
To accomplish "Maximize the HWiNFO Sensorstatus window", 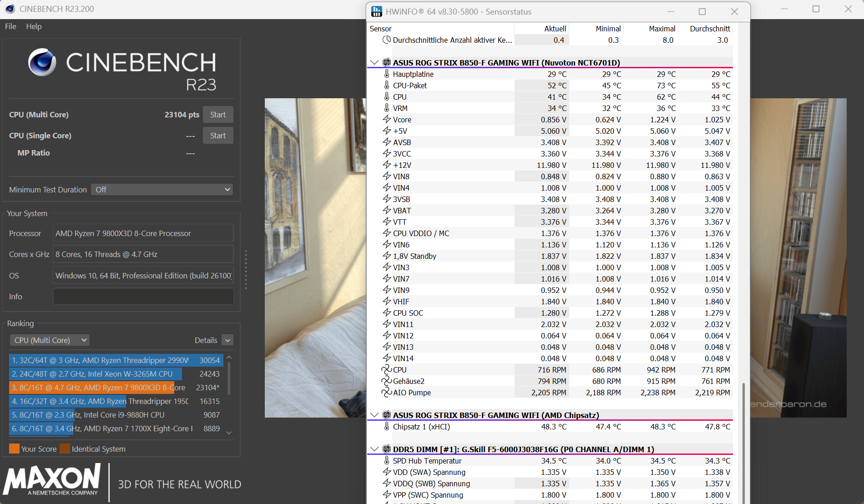I will [702, 11].
